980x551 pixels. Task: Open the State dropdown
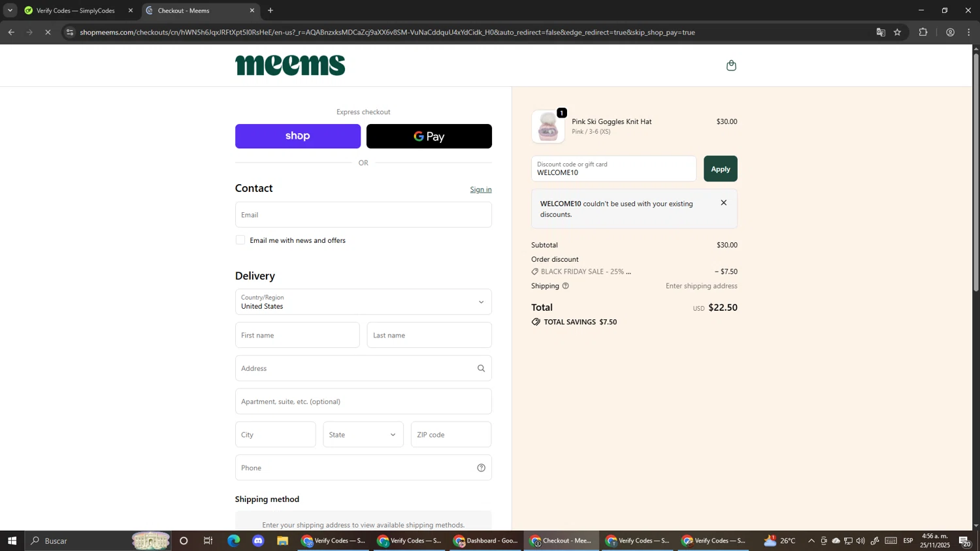(363, 435)
